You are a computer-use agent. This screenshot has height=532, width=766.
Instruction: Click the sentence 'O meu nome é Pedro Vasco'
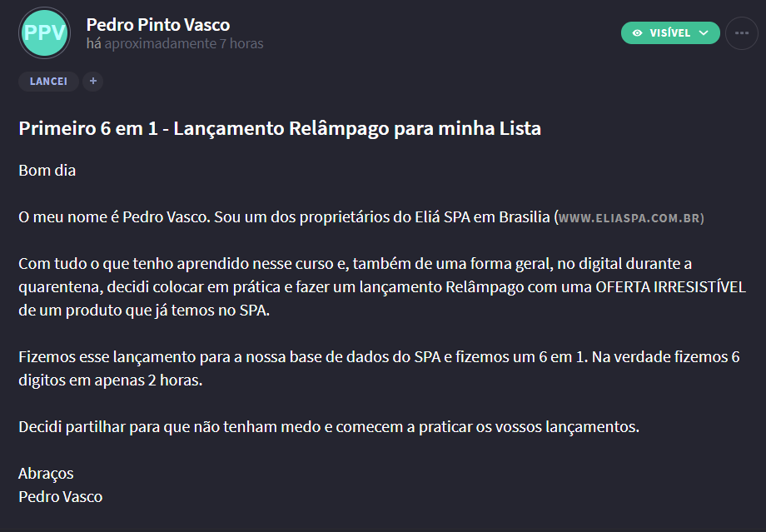pyautogui.click(x=114, y=217)
